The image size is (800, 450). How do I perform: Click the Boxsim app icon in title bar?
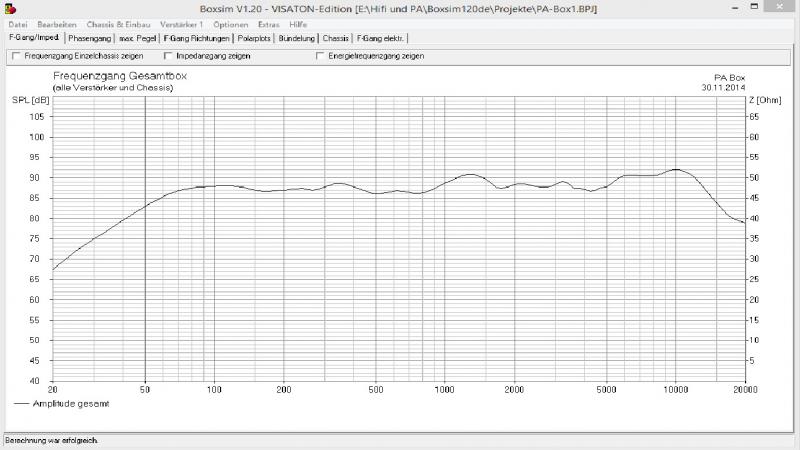point(10,8)
